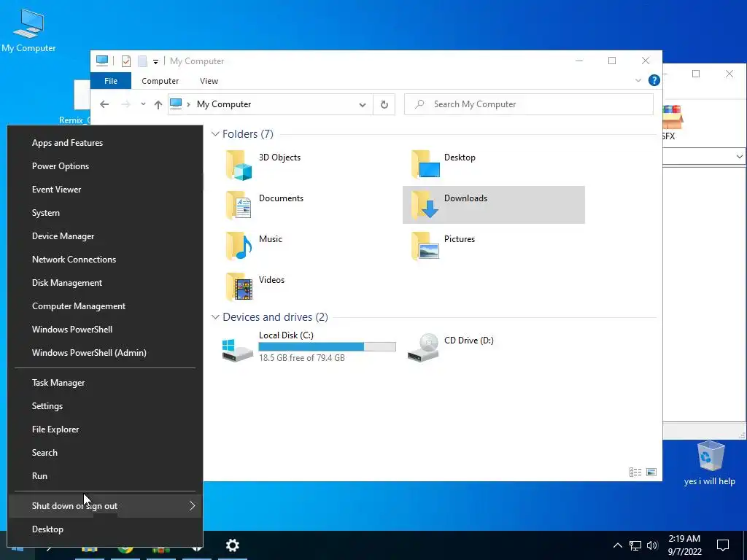
Task: Select the Documents folder icon
Action: point(239,205)
